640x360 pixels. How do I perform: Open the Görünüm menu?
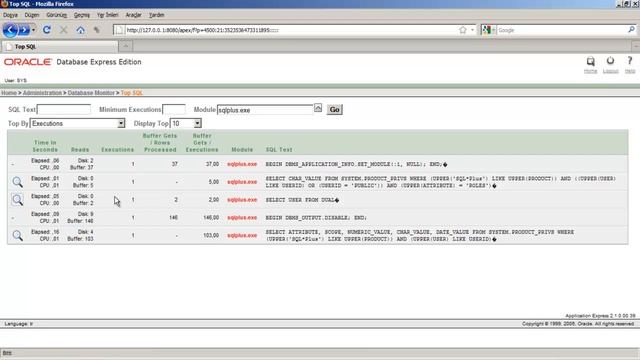[x=56, y=15]
